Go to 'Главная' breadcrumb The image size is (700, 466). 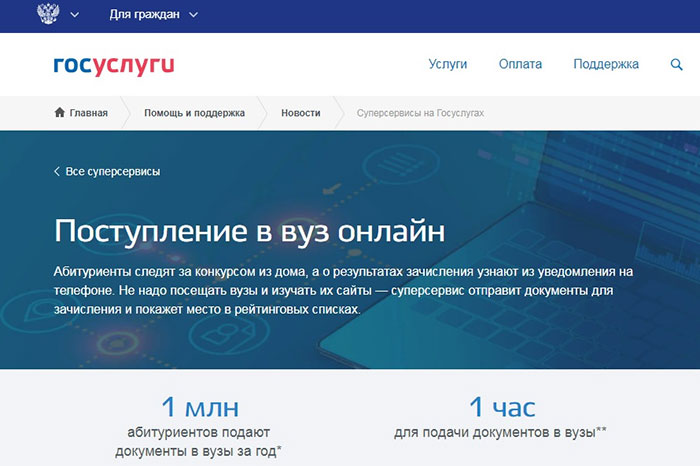[x=88, y=113]
